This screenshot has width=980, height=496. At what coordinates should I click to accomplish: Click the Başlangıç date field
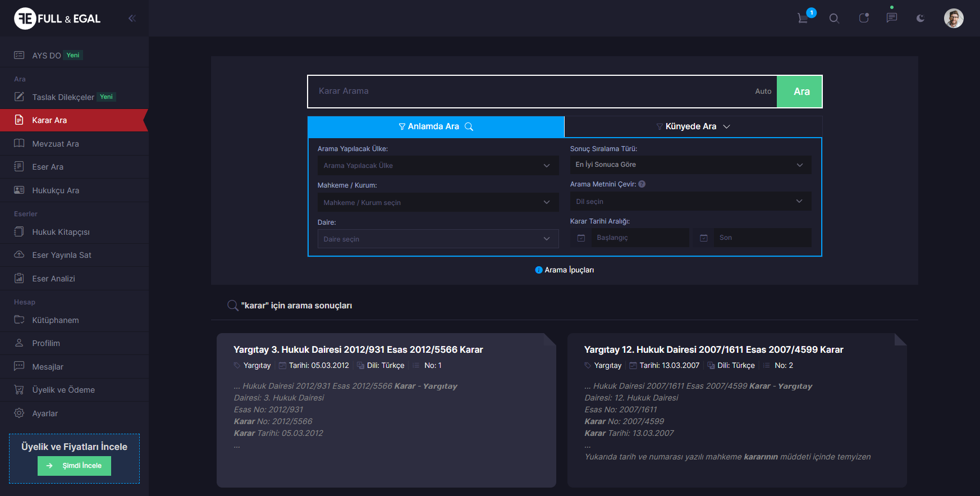(x=640, y=238)
